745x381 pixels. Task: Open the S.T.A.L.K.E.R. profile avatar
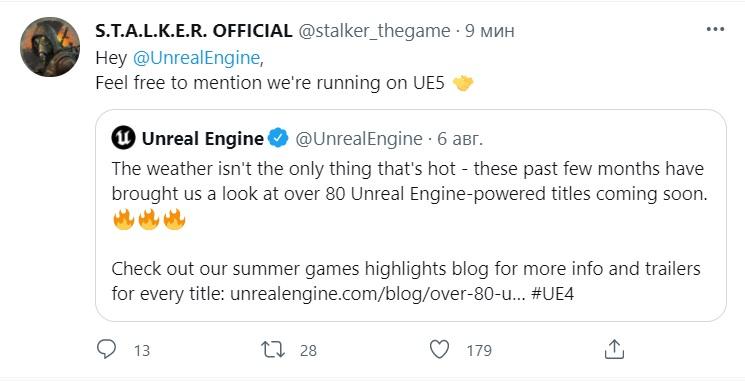tap(50, 47)
